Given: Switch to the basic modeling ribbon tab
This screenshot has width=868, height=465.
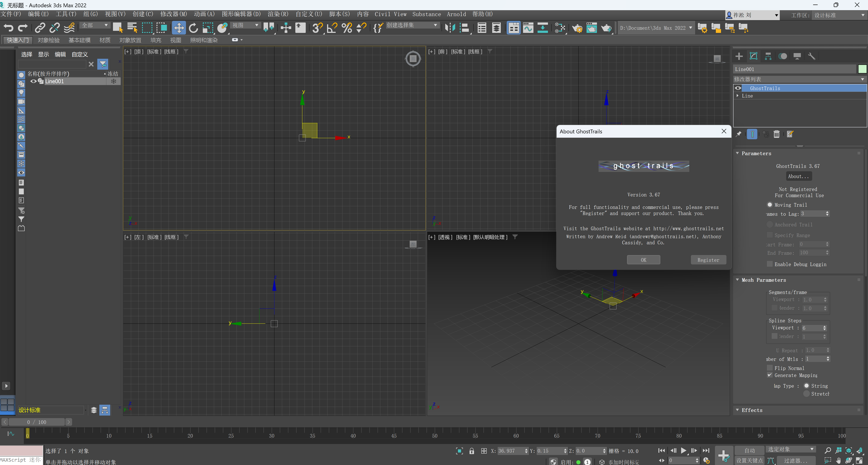Looking at the screenshot, I should [79, 40].
